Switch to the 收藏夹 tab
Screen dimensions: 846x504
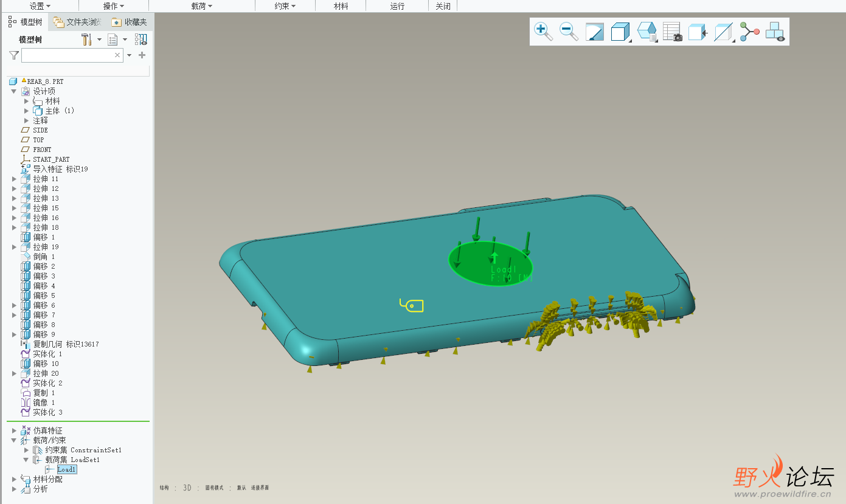tap(130, 22)
